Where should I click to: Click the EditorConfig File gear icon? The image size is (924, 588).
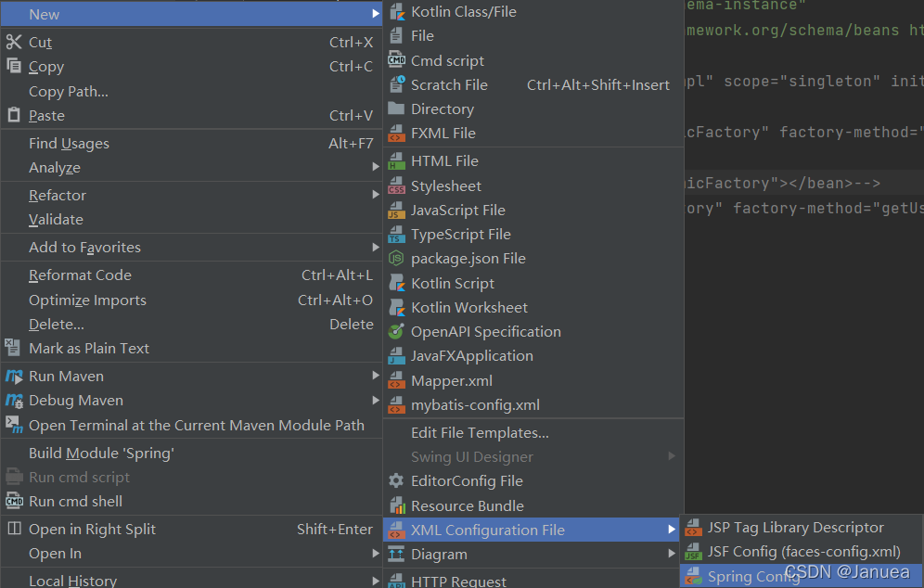pos(396,481)
